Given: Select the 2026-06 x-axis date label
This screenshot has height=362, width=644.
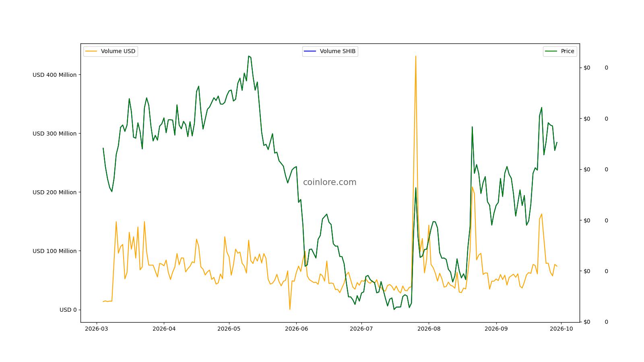Looking at the screenshot, I should click(x=296, y=328).
